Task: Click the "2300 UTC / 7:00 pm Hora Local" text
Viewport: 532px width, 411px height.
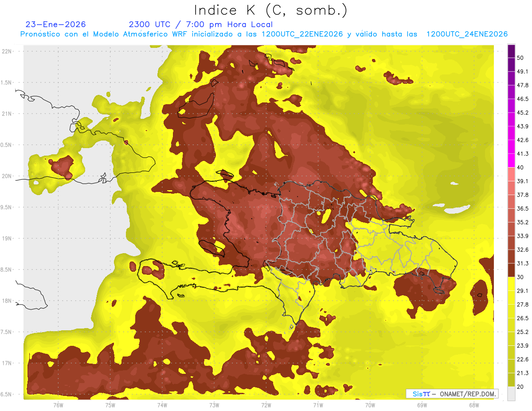Action: point(201,24)
